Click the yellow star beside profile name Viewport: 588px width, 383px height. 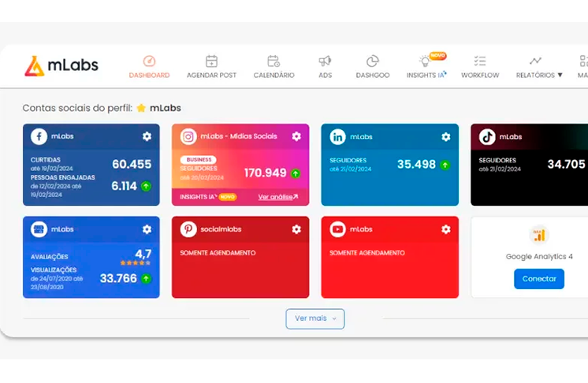(x=141, y=108)
